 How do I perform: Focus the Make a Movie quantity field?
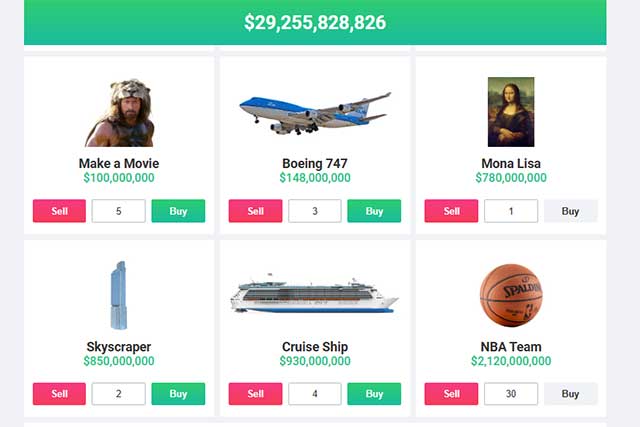click(x=118, y=211)
